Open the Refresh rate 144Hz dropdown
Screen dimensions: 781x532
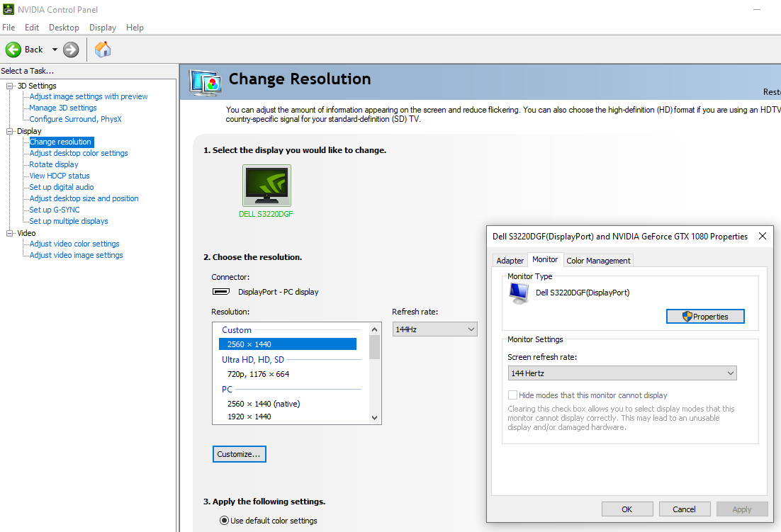(x=435, y=329)
